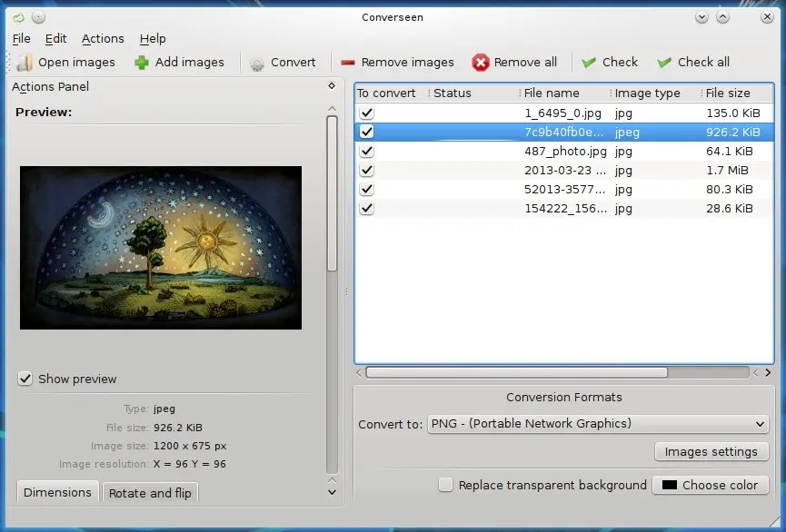Viewport: 786px width, 532px height.
Task: Click Converseen app icon in title bar
Action: [18, 18]
